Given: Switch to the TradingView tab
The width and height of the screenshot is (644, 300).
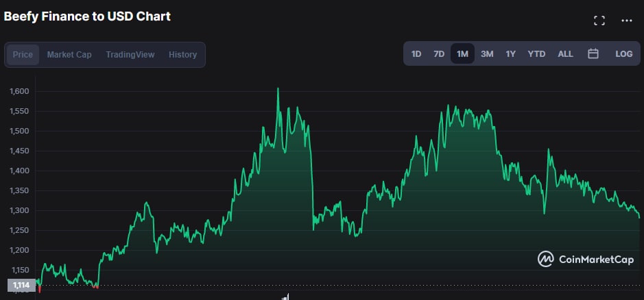Looking at the screenshot, I should [130, 55].
